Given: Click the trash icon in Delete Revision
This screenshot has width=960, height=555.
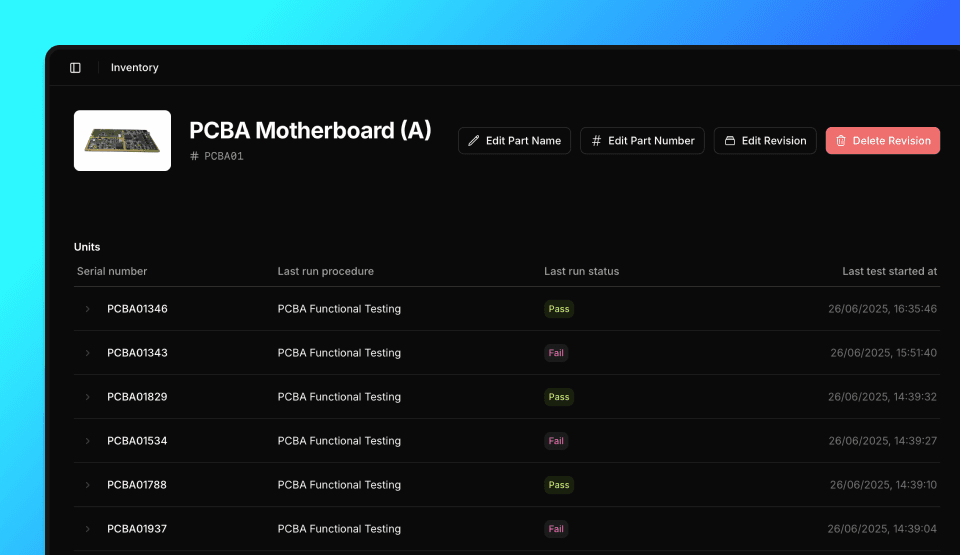Looking at the screenshot, I should tap(841, 141).
